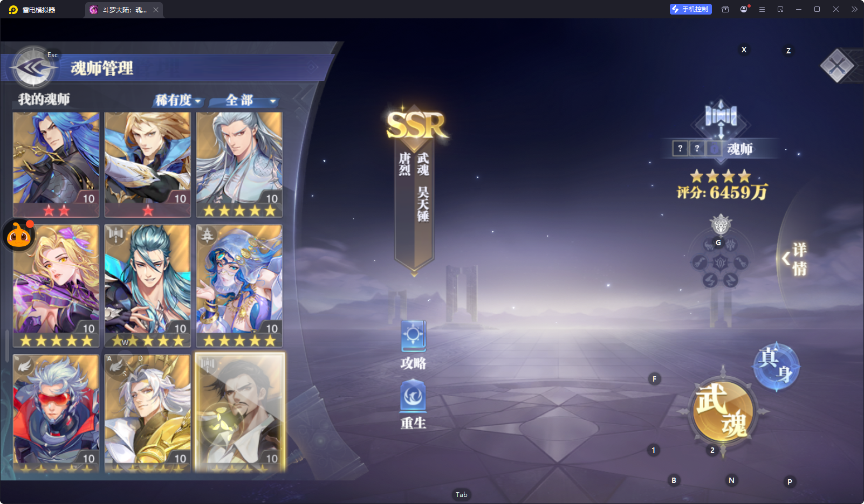This screenshot has width=864, height=504.
Task: Click the Tab key hint at bottom
Action: click(x=462, y=494)
